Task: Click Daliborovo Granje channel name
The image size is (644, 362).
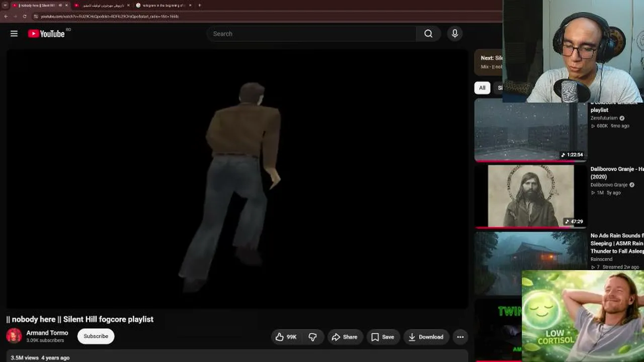Action: point(609,185)
